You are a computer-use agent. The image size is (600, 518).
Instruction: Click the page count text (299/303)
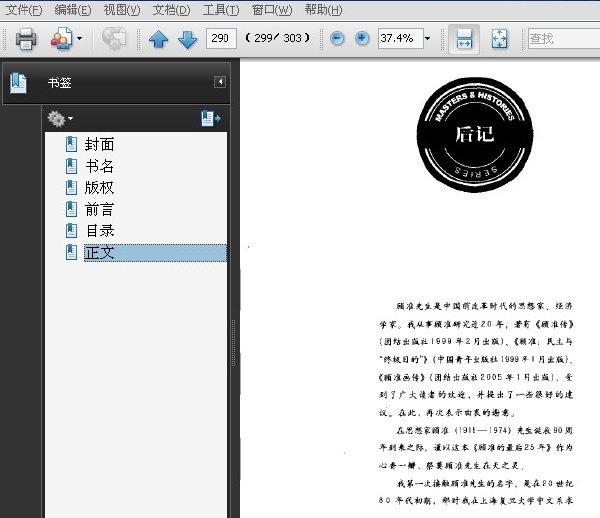278,38
